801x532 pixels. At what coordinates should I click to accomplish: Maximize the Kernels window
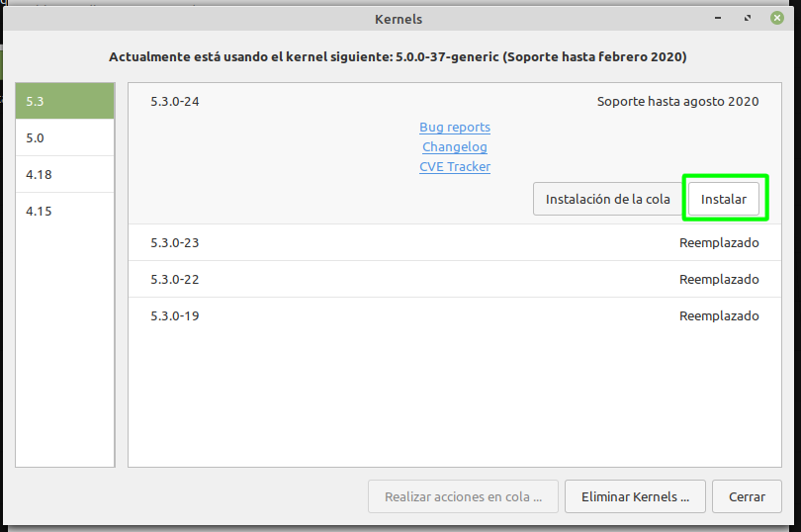(x=747, y=18)
